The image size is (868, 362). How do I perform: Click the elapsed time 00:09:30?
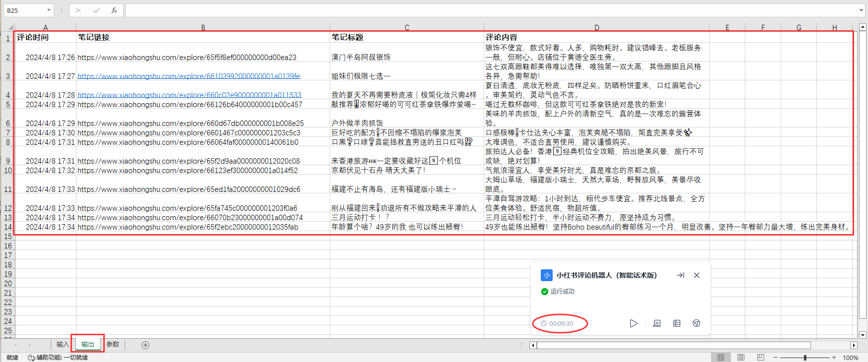[561, 324]
